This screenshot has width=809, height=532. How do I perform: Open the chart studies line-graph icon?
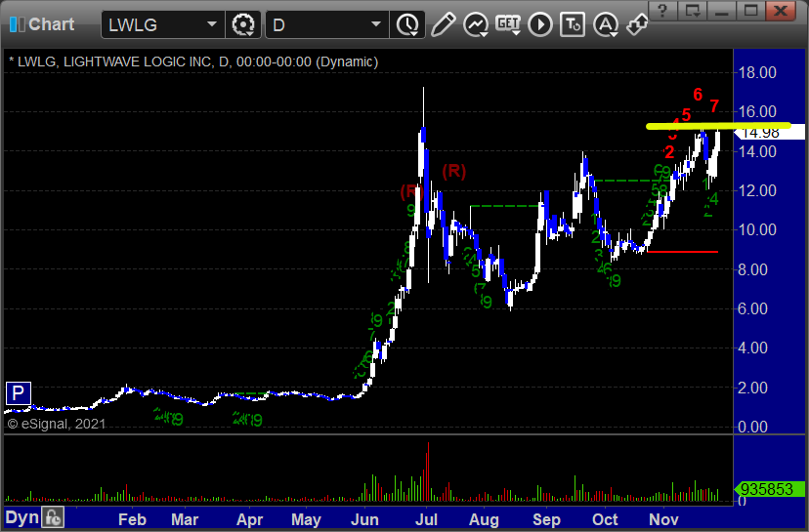tap(476, 24)
